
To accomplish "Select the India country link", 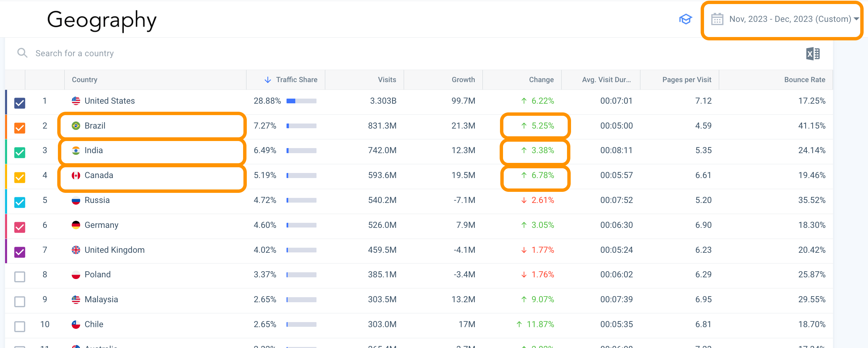I will (93, 150).
